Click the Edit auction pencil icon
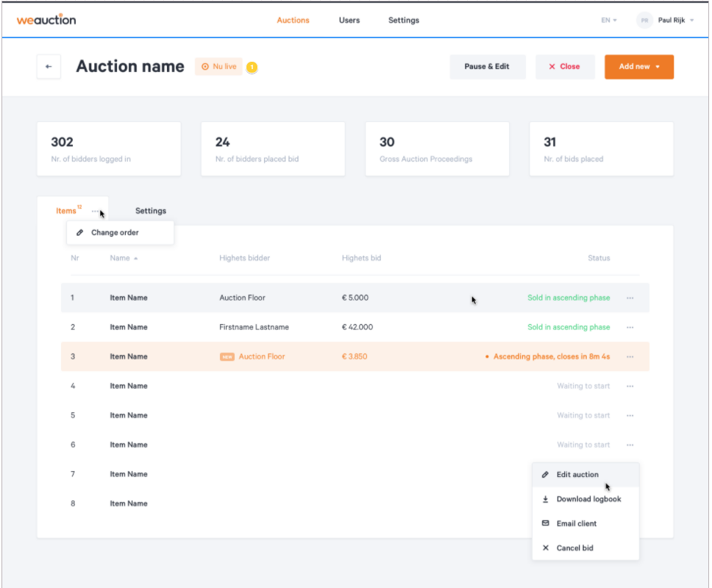Image resolution: width=712 pixels, height=588 pixels. pyautogui.click(x=545, y=475)
